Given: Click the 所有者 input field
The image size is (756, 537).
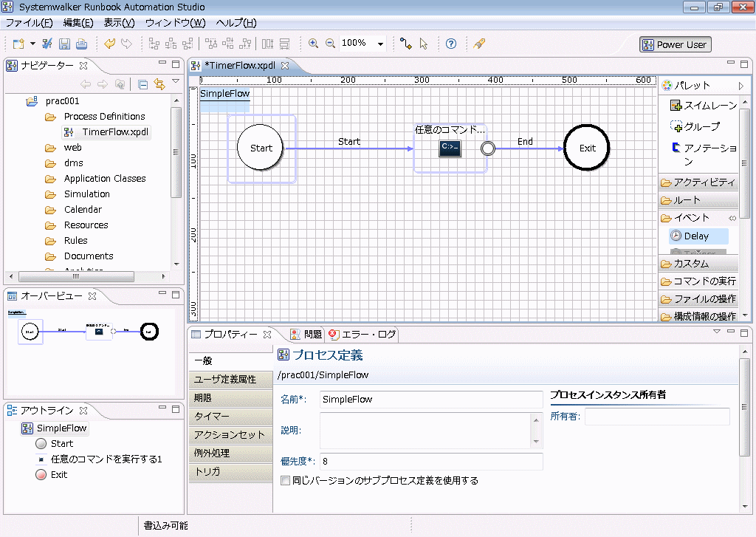Looking at the screenshot, I should point(657,417).
